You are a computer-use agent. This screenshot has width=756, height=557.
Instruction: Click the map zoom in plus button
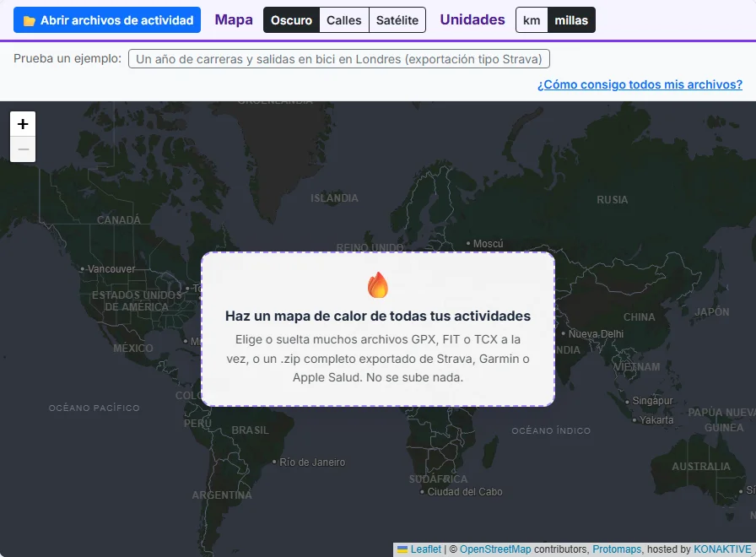23,124
